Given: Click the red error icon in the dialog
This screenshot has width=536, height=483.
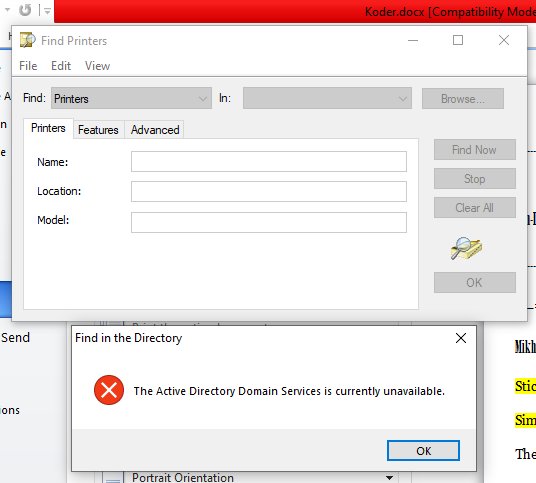Looking at the screenshot, I should coord(109,390).
